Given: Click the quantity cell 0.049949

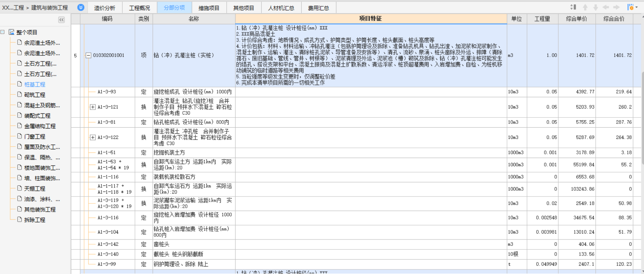Looking at the screenshot, I should point(542,264).
